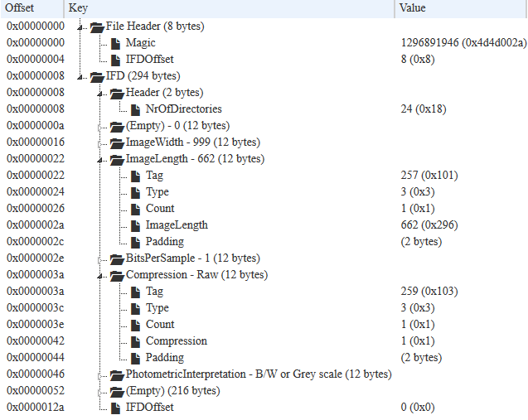The height and width of the screenshot is (420, 528).
Task: Click the PhotometricInterpretation folder icon
Action: (x=117, y=375)
